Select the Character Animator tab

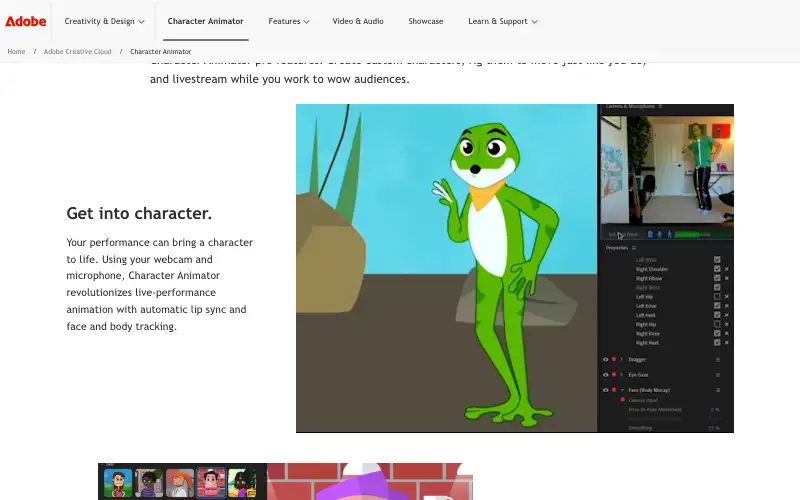(206, 21)
